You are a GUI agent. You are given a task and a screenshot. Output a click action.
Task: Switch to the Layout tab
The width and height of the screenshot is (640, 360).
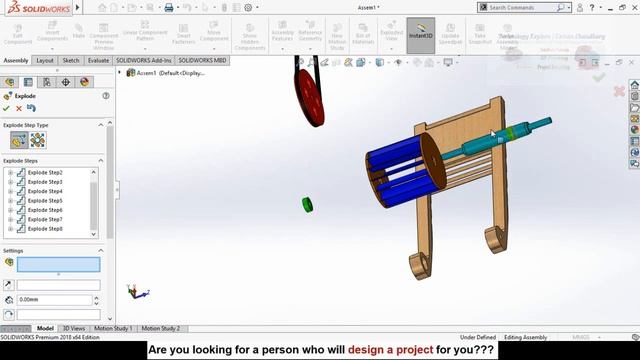click(x=45, y=60)
